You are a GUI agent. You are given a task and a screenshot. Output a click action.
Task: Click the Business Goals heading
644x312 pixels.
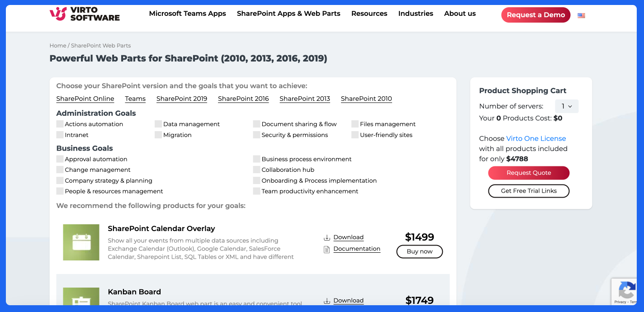pyautogui.click(x=85, y=148)
